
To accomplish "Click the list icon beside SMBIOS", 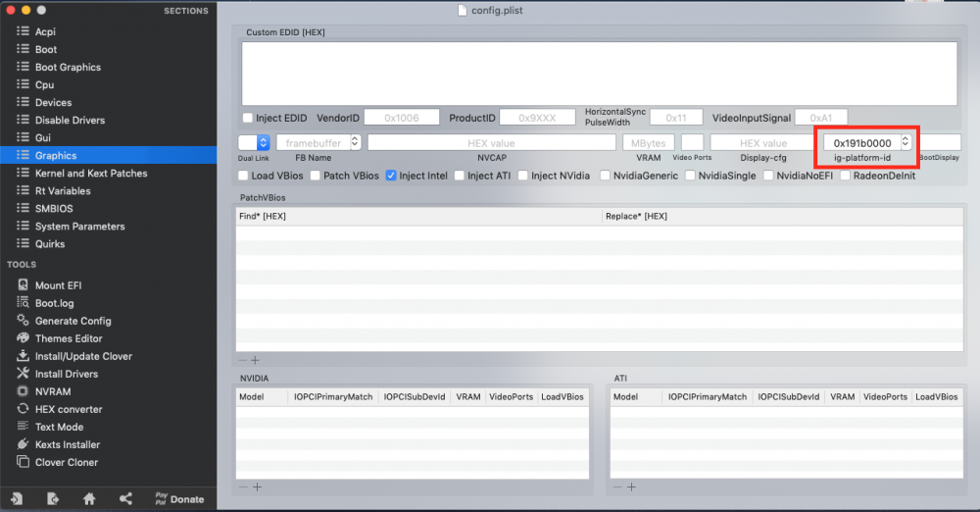I will point(24,208).
